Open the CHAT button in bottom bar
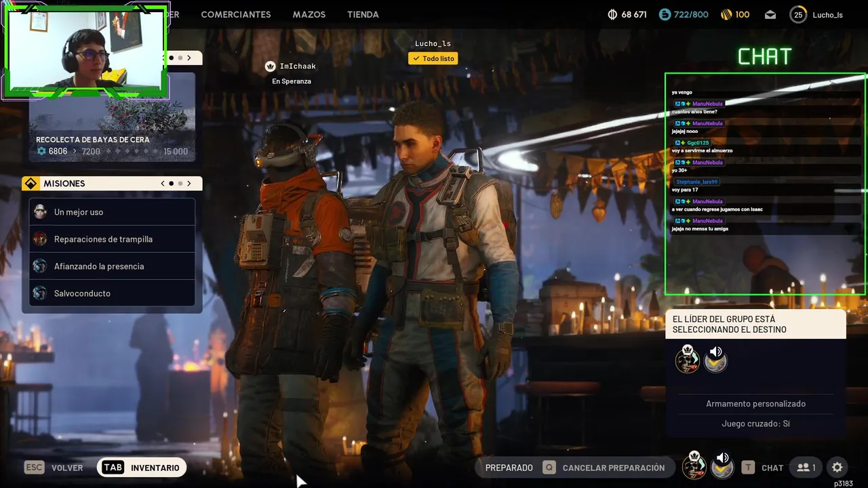868x488 pixels. (x=772, y=468)
